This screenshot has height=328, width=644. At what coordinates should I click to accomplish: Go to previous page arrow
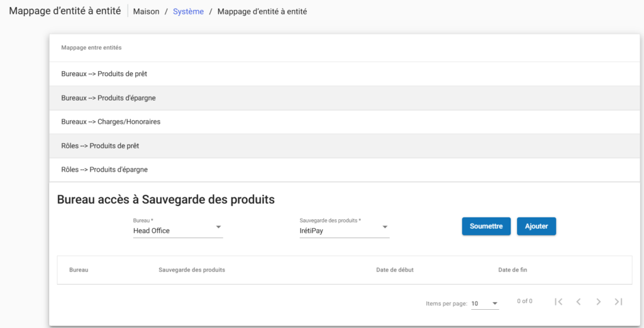click(x=578, y=302)
